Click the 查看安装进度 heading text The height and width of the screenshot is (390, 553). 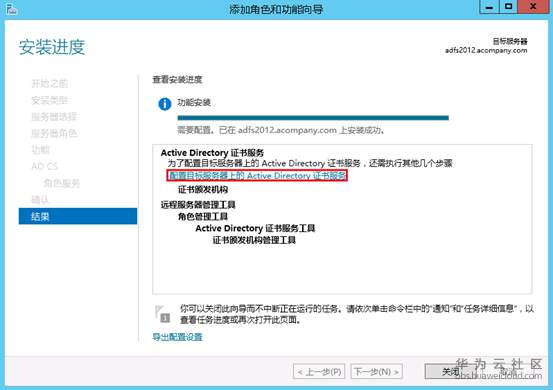click(x=177, y=80)
